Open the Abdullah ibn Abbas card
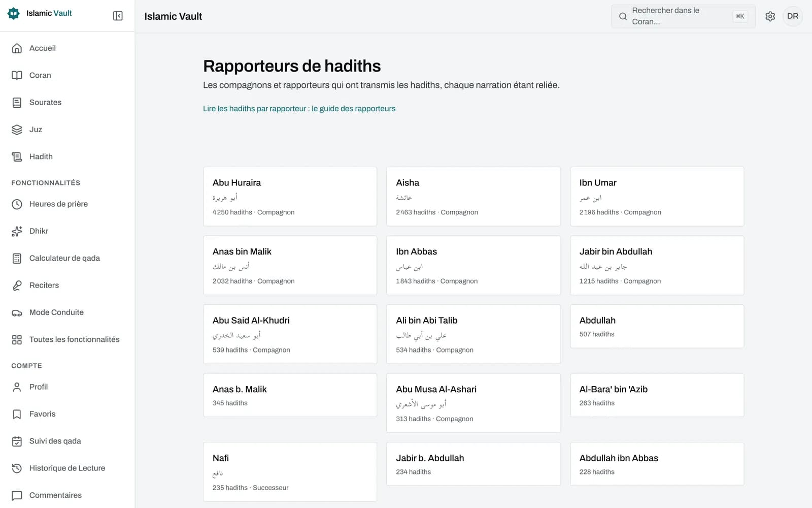 657,464
